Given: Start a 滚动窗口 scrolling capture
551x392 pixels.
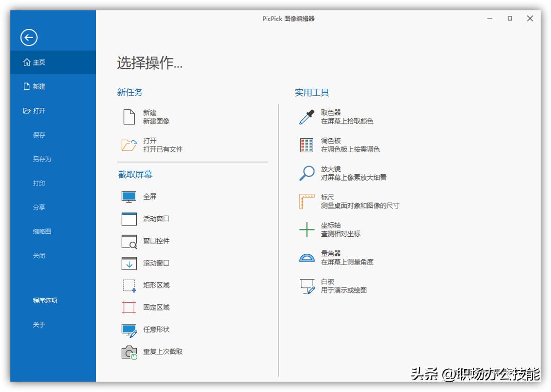Looking at the screenshot, I should point(156,263).
